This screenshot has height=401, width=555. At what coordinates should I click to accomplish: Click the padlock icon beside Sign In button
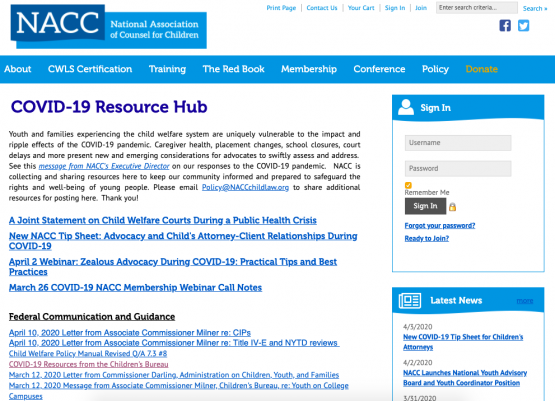point(452,207)
